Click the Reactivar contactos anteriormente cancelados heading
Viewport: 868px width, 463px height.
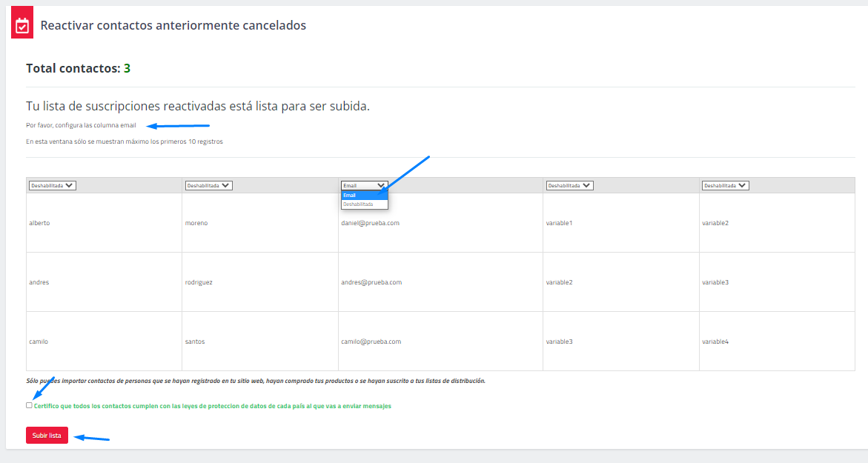(173, 25)
